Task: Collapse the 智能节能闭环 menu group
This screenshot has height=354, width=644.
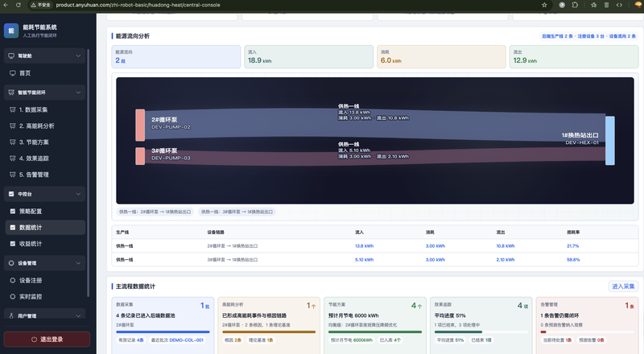Action: (78, 93)
